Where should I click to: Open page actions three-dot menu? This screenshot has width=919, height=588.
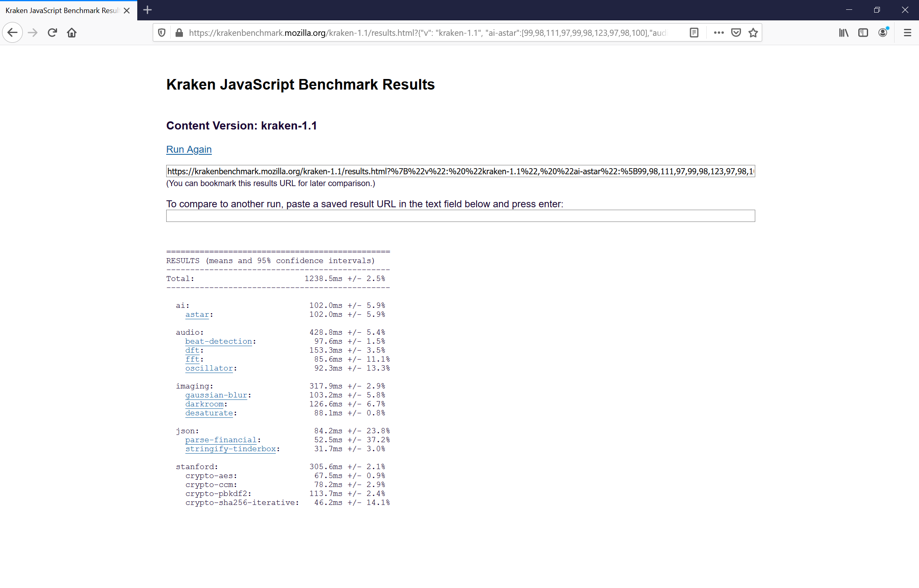pyautogui.click(x=719, y=33)
